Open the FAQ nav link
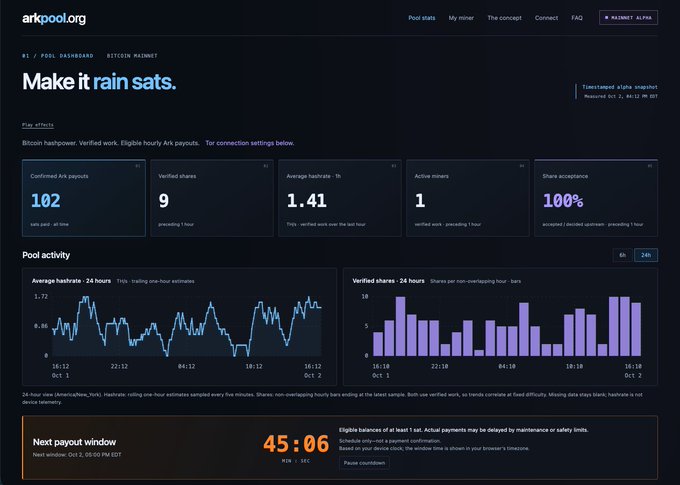This screenshot has width=680, height=485. (577, 18)
